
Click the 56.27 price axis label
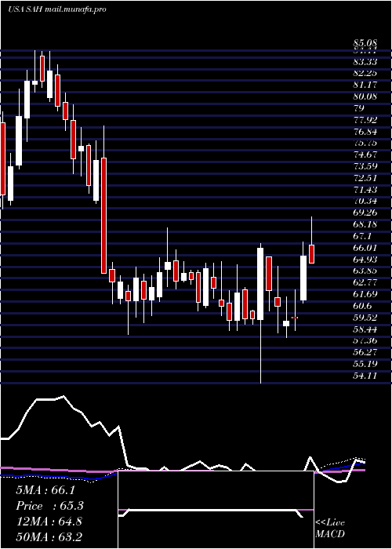pyautogui.click(x=365, y=352)
